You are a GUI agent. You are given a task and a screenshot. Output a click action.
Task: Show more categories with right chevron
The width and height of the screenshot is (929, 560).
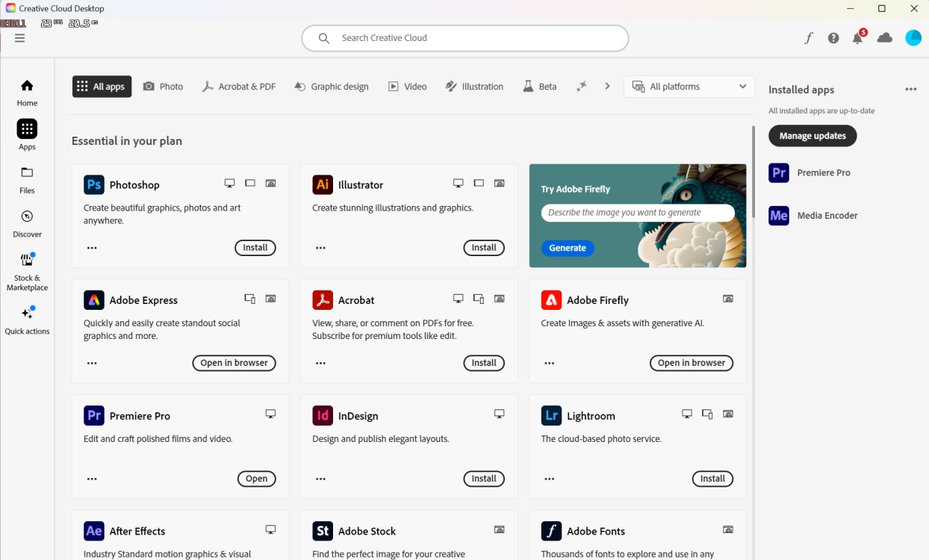coord(607,87)
